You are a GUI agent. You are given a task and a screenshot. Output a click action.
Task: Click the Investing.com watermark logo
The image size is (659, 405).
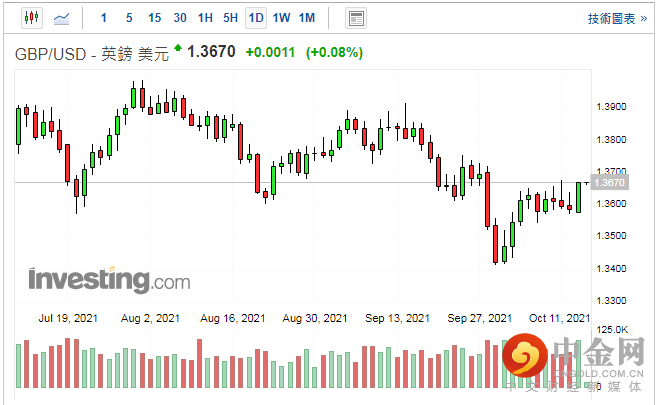[x=109, y=278]
